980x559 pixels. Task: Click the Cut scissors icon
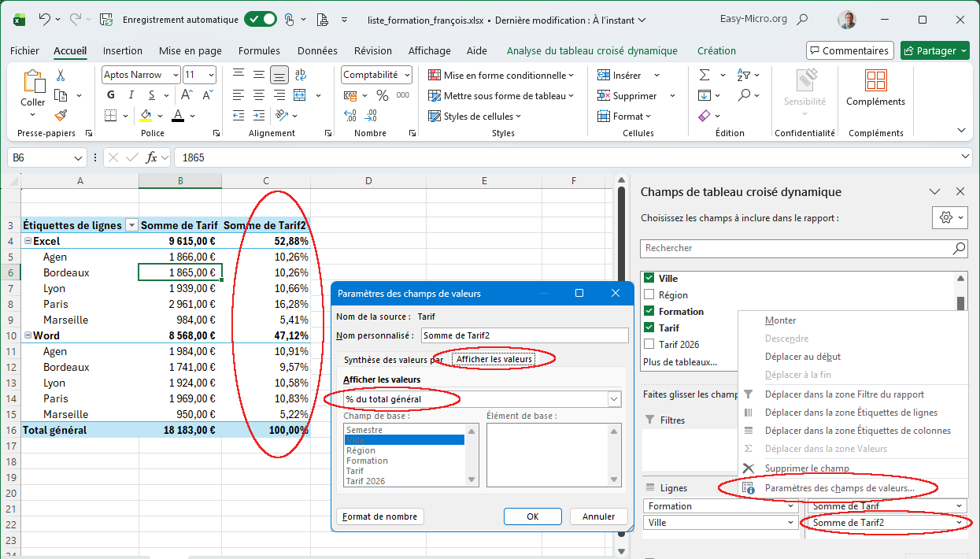click(x=61, y=76)
